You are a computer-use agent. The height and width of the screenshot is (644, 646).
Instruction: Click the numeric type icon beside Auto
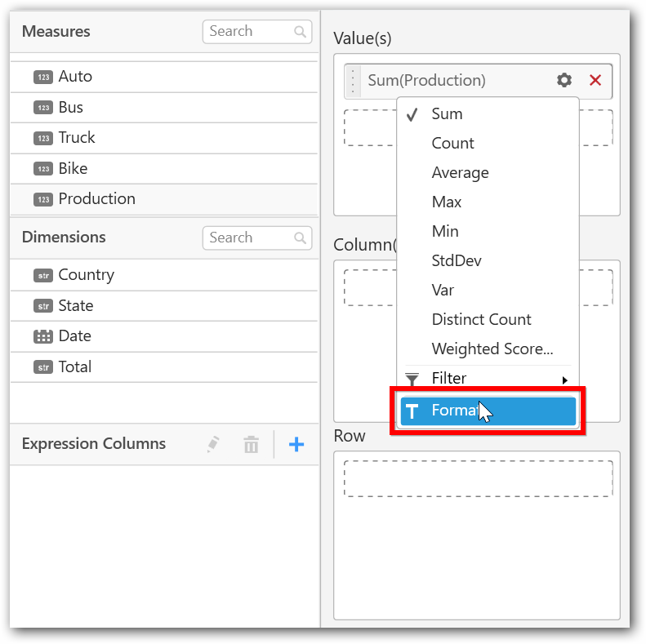point(42,77)
